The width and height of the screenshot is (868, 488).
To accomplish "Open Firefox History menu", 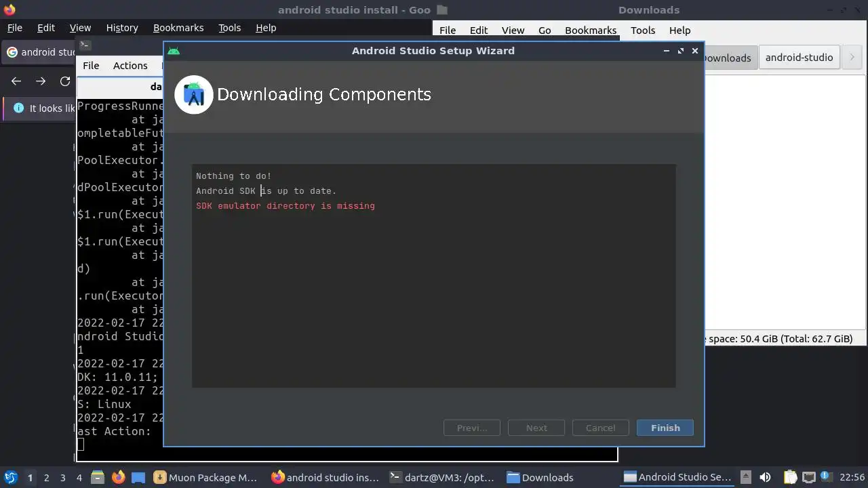I will tap(122, 28).
